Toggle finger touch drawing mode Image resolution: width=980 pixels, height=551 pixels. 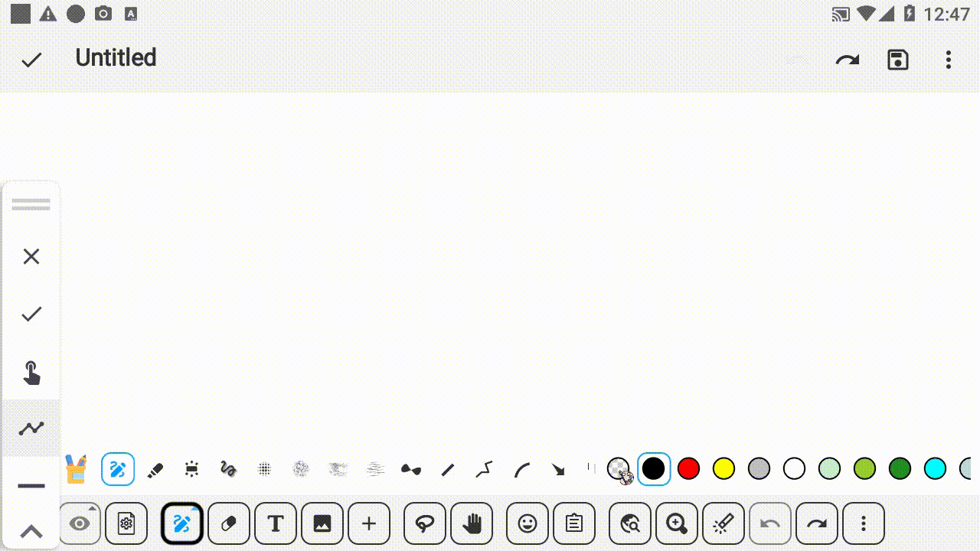31,372
